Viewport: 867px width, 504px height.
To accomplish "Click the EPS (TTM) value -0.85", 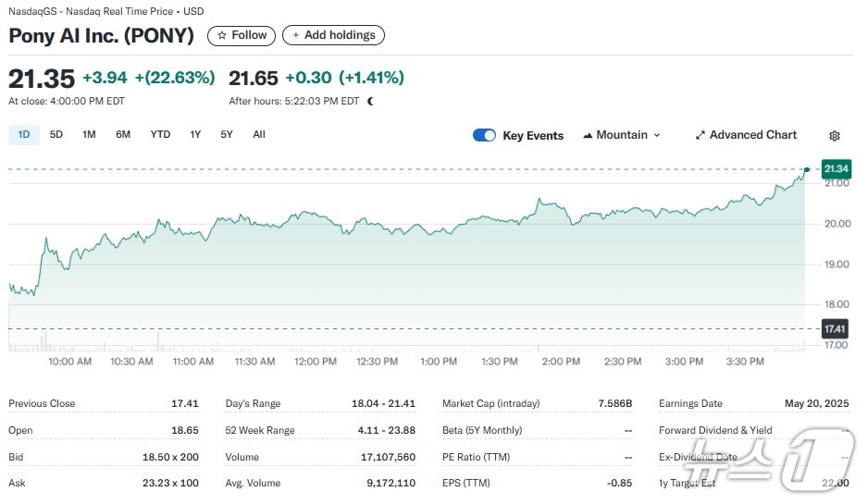I will coord(619,484).
